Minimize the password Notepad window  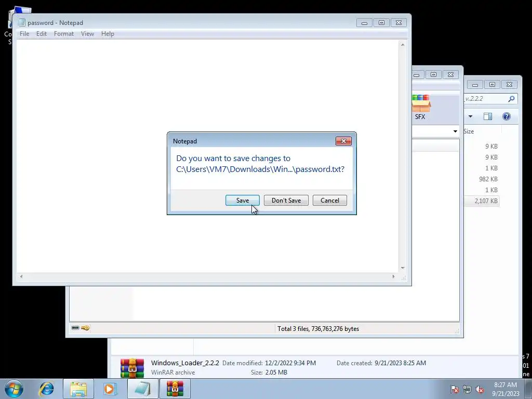pos(364,23)
